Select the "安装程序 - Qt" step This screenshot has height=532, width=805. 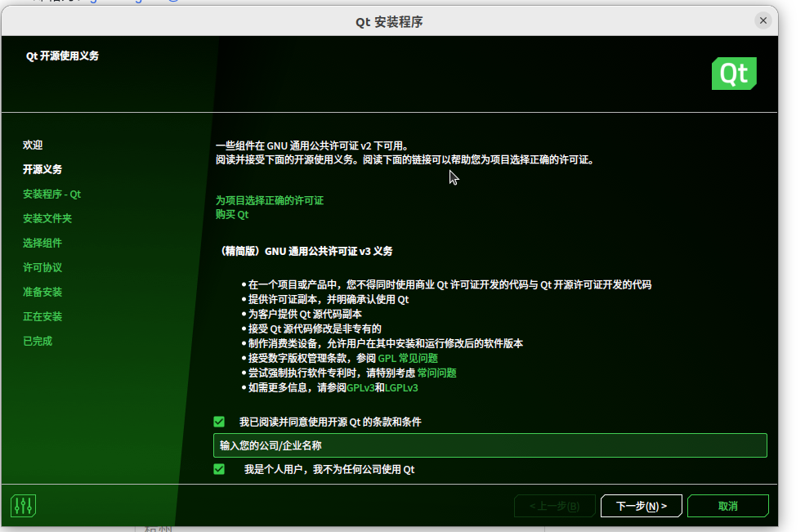(52, 194)
